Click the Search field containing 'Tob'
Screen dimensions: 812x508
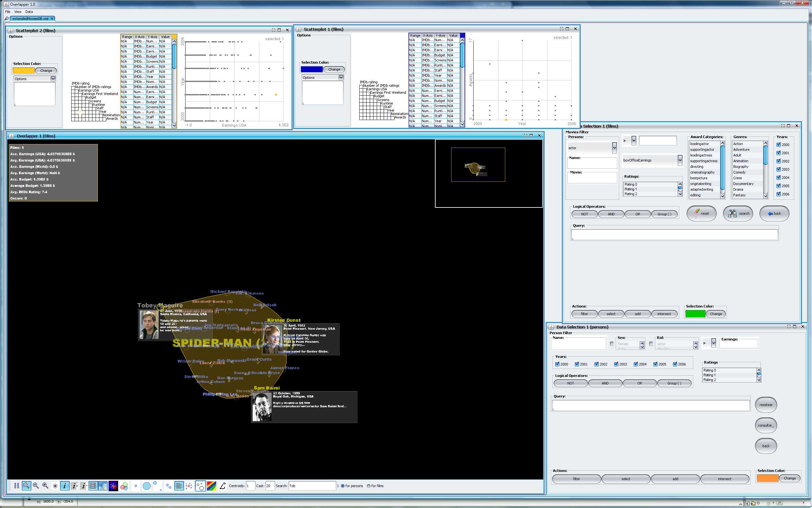[312, 486]
